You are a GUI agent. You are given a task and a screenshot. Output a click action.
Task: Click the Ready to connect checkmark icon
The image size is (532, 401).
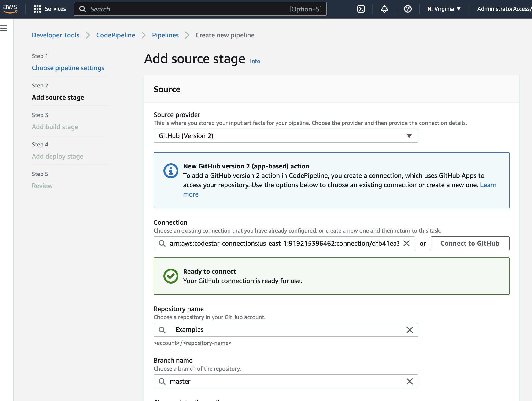pos(170,276)
